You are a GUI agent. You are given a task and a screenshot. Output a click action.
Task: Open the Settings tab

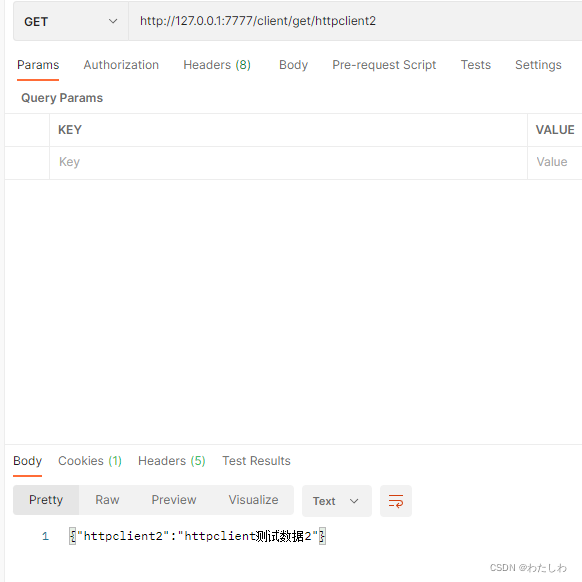click(x=538, y=65)
